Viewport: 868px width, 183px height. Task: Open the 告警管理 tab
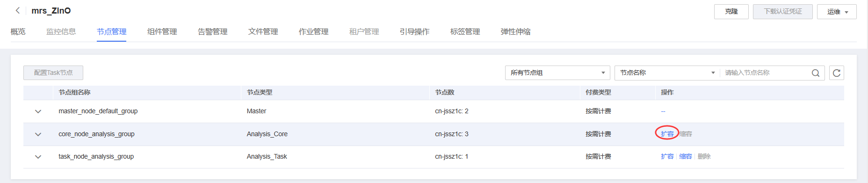click(x=213, y=32)
